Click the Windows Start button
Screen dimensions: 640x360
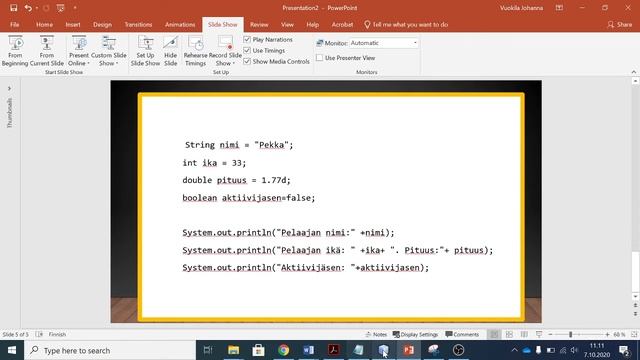coord(12,350)
